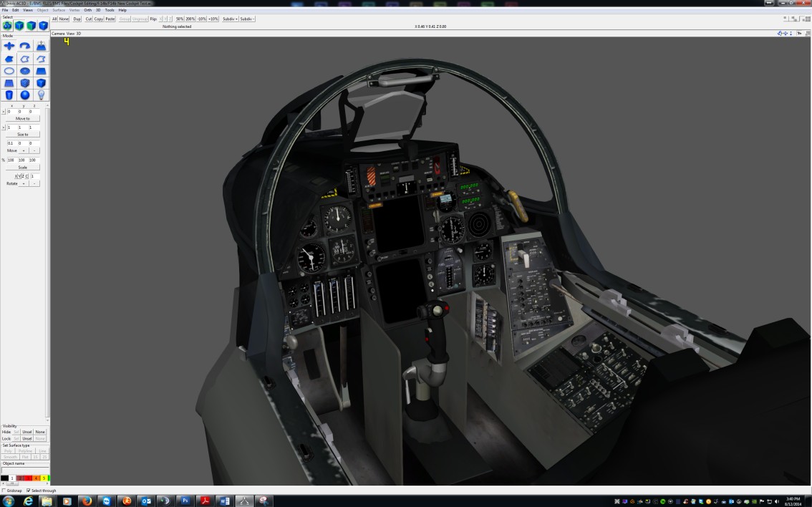This screenshot has height=507, width=812.
Task: Toggle the Select through checkbox
Action: click(x=29, y=491)
